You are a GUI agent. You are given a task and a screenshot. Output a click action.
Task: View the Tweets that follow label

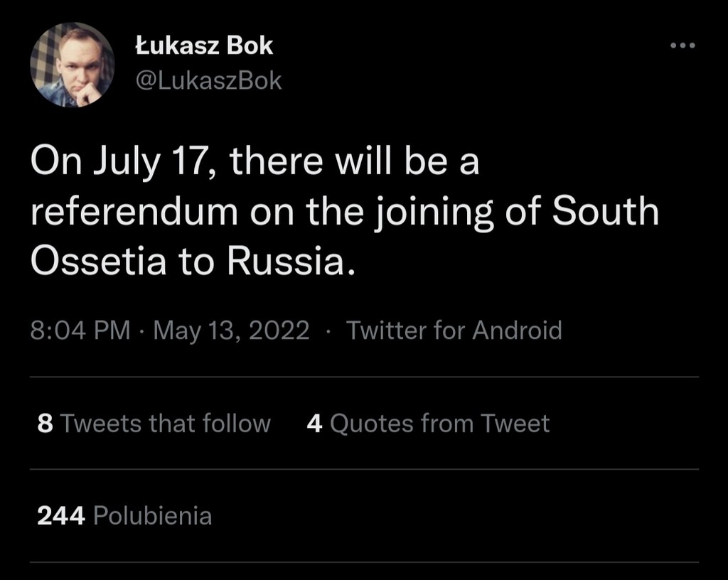click(x=165, y=424)
